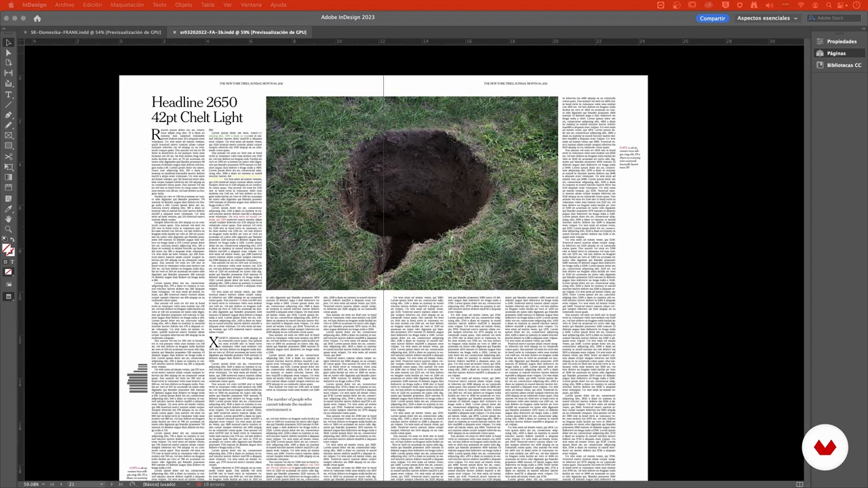The width and height of the screenshot is (868, 488).
Task: Open the Objeto menu
Action: click(x=184, y=5)
